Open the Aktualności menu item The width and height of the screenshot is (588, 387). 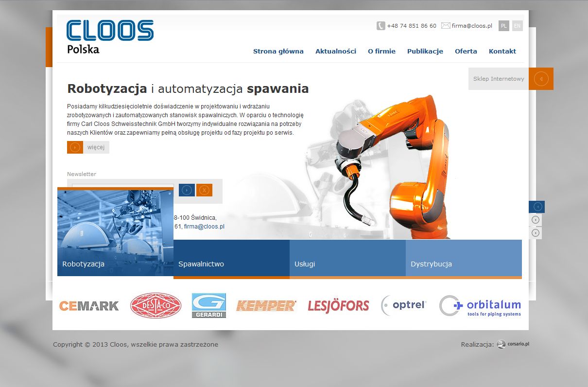pyautogui.click(x=335, y=51)
